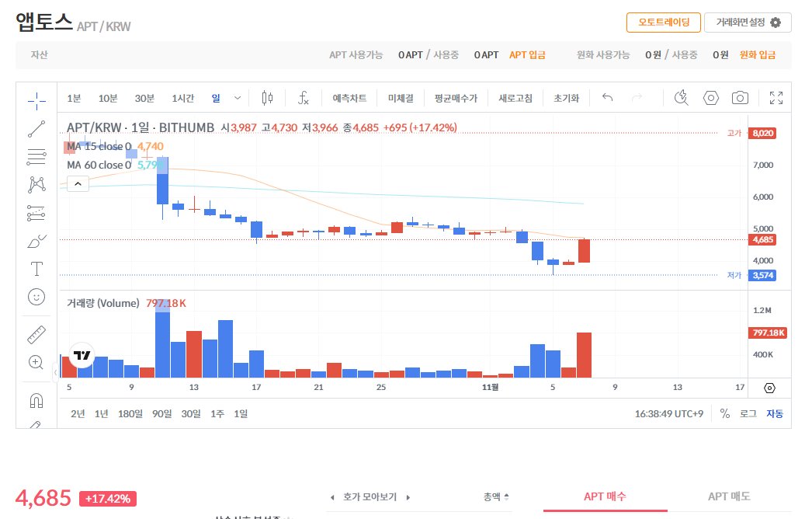
Task: Click previous arrow beside 호가 모아보기
Action: (332, 497)
